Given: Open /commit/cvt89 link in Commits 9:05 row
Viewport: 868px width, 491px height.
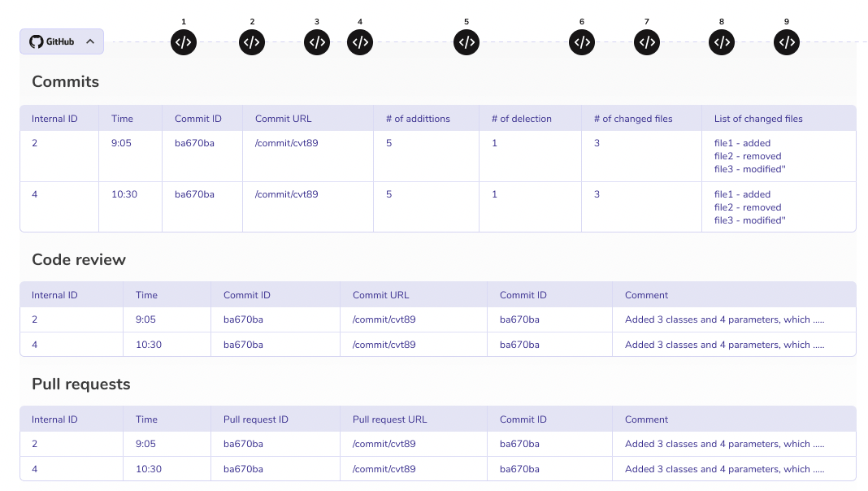Looking at the screenshot, I should [x=286, y=143].
